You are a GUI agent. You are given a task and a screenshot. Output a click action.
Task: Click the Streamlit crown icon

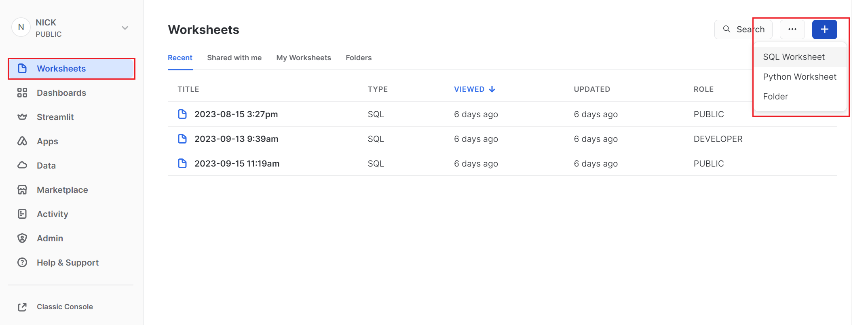click(22, 117)
